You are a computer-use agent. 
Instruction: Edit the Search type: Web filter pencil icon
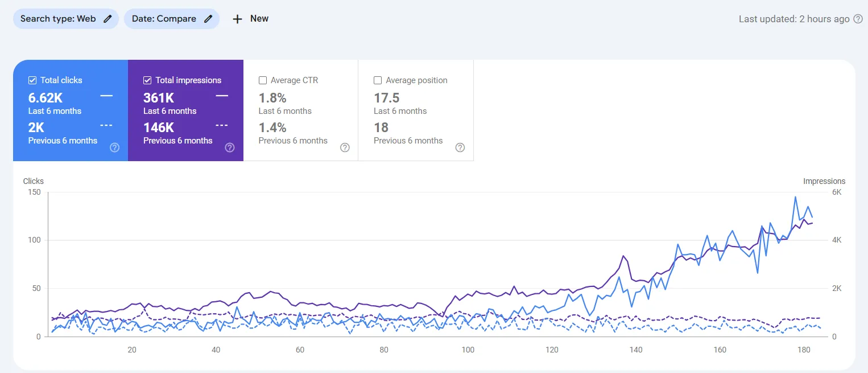pos(108,19)
